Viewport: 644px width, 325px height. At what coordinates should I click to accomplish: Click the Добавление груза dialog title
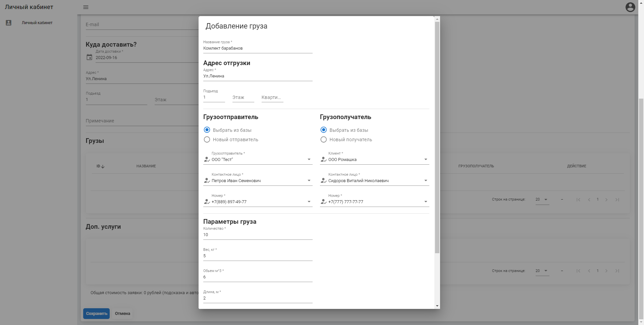pyautogui.click(x=236, y=26)
